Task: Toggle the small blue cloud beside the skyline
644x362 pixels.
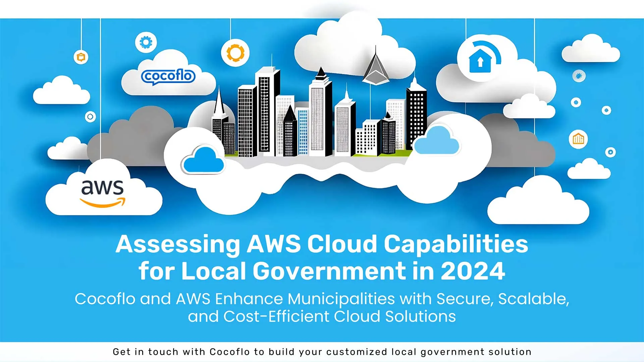Action: [202, 160]
